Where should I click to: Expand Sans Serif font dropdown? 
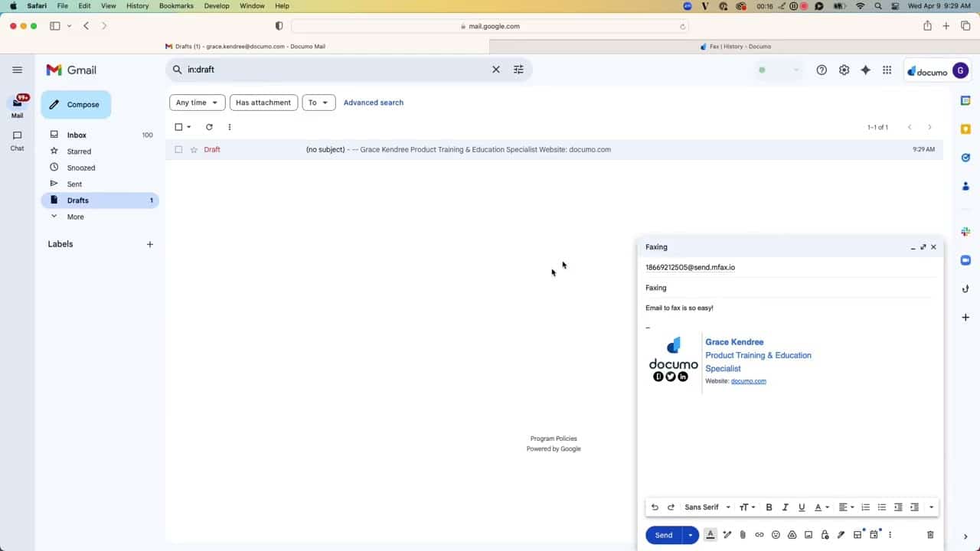(x=707, y=507)
